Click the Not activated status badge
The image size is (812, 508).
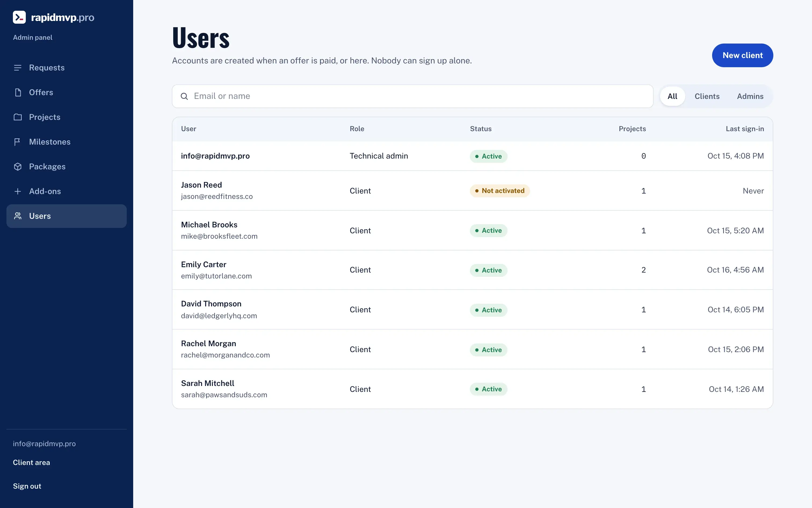[500, 191]
